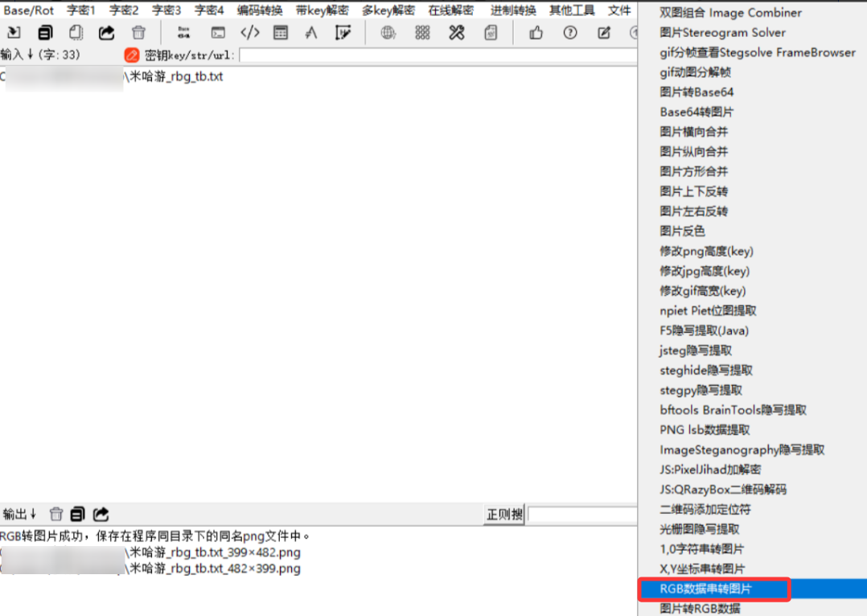Click the red key icon beside 密钥key
The height and width of the screenshot is (616, 867).
click(x=132, y=55)
